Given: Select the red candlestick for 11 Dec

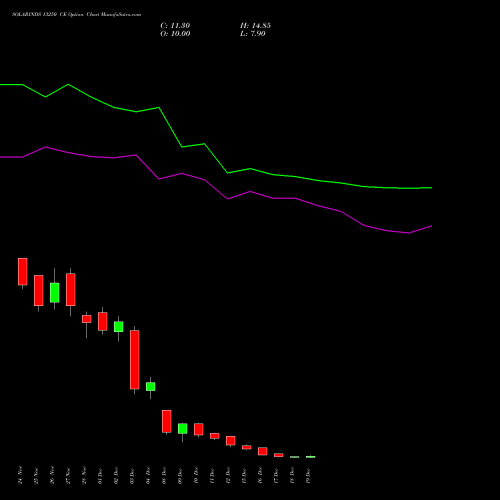Looking at the screenshot, I should point(215,436).
